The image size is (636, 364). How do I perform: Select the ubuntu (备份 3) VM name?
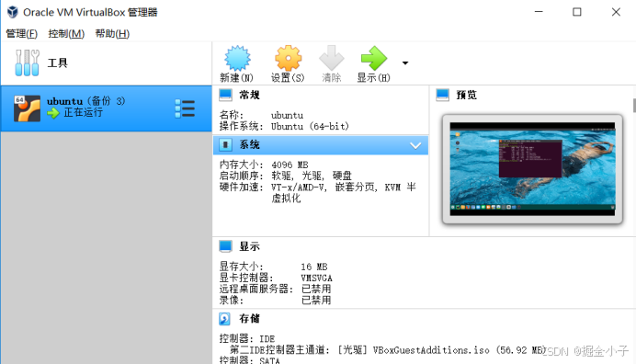(86, 101)
